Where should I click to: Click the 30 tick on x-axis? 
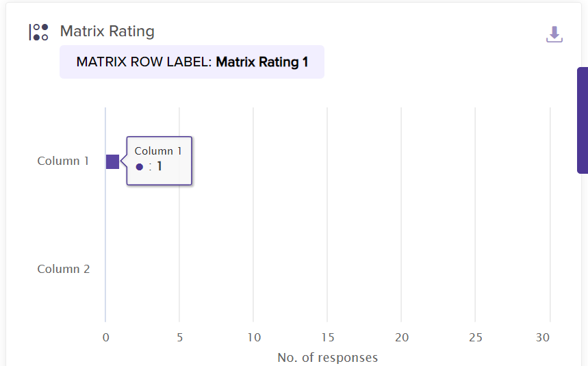[x=543, y=337]
